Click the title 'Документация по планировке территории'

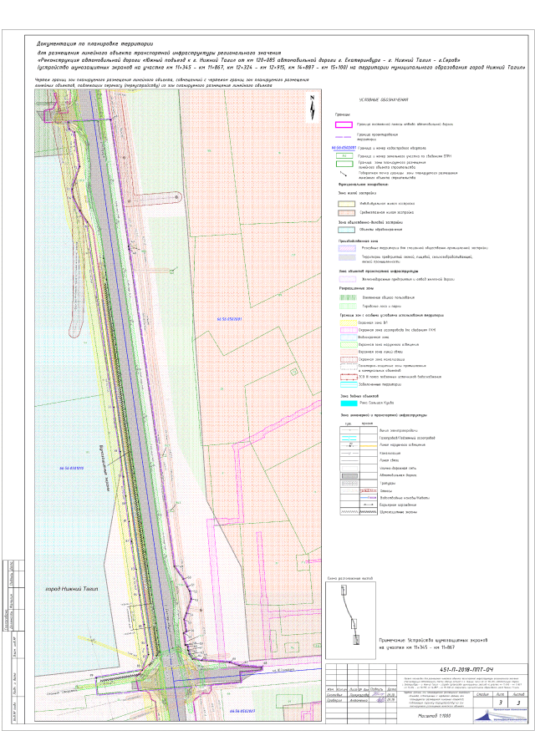(95, 44)
